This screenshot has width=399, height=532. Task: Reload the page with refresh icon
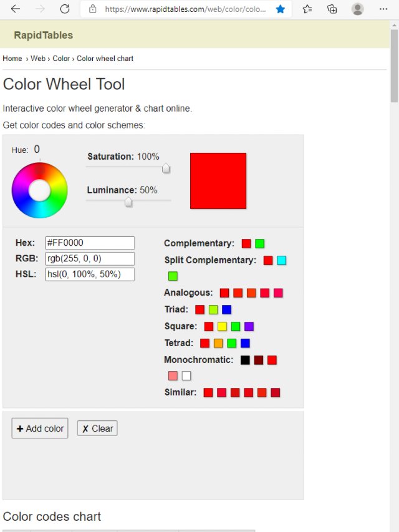[x=65, y=9]
